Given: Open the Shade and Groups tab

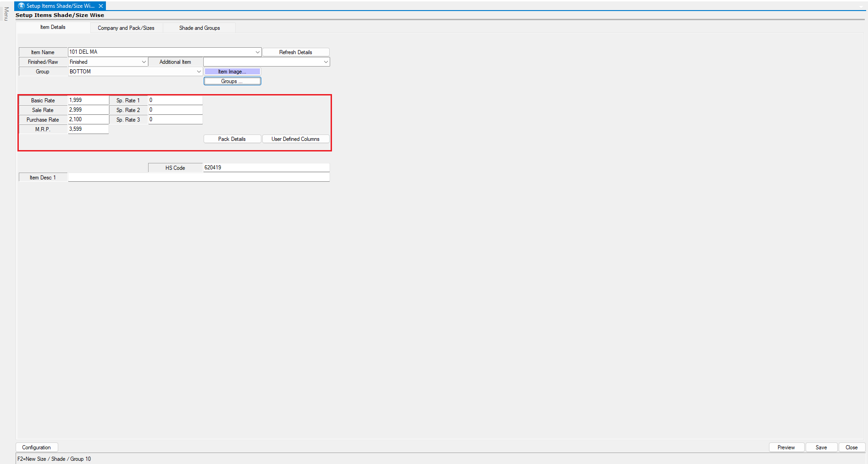Looking at the screenshot, I should pyautogui.click(x=199, y=28).
